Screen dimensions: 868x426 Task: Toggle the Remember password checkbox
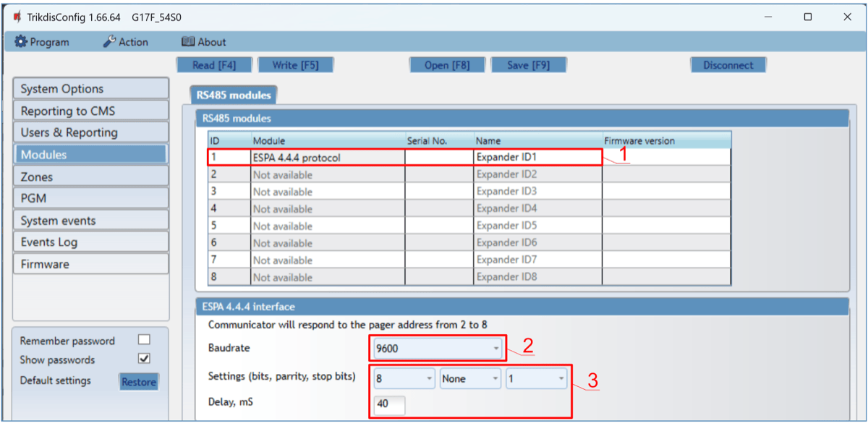click(144, 340)
